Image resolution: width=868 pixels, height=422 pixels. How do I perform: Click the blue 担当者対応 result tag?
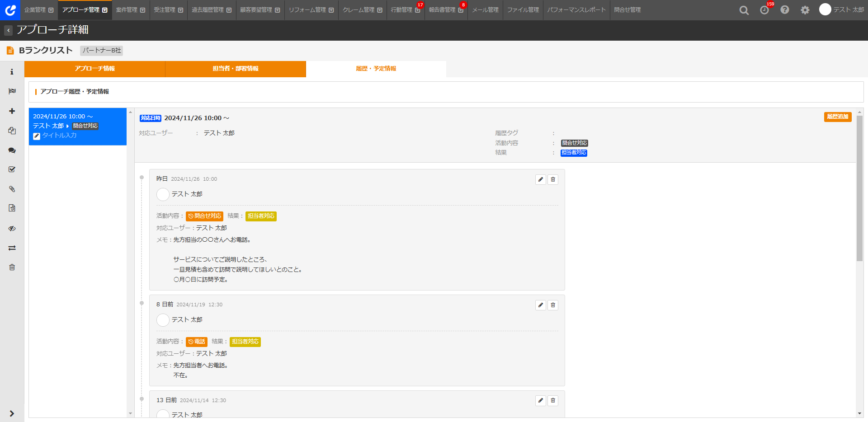coord(574,153)
